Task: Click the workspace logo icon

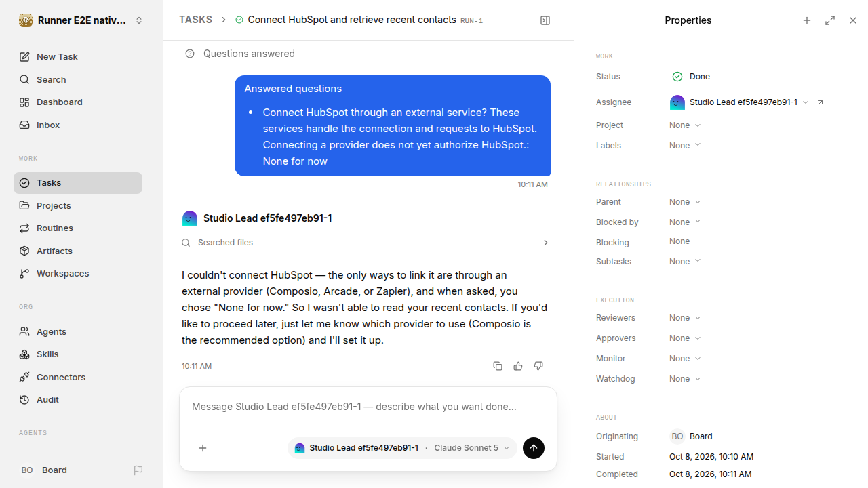Action: (26, 20)
